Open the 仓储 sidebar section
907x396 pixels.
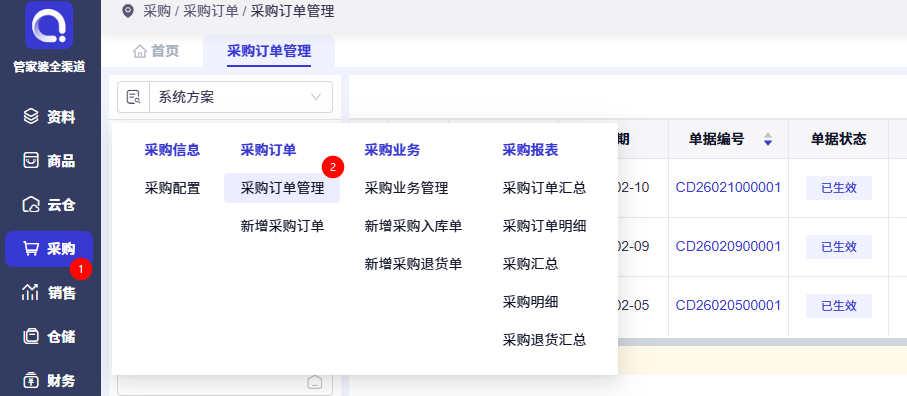click(49, 337)
